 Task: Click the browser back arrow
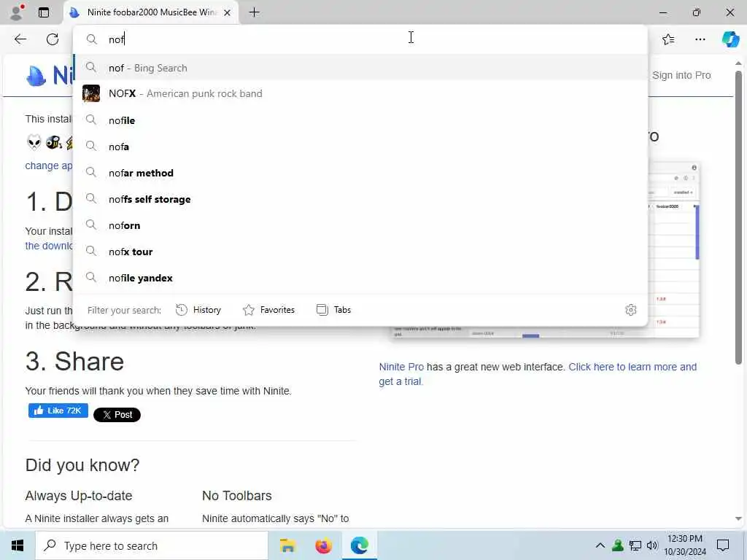tap(20, 39)
